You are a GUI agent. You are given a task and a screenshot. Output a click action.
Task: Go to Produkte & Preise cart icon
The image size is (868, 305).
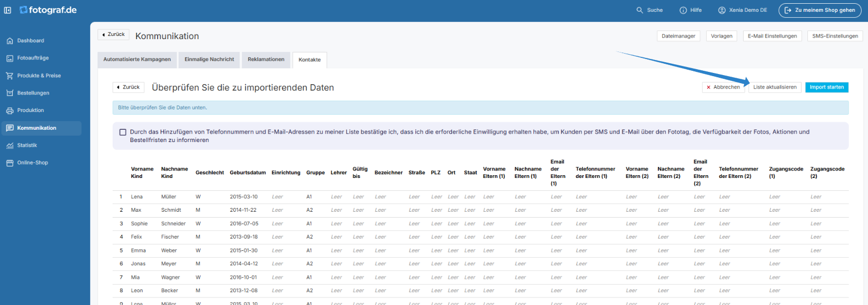pyautogui.click(x=10, y=76)
